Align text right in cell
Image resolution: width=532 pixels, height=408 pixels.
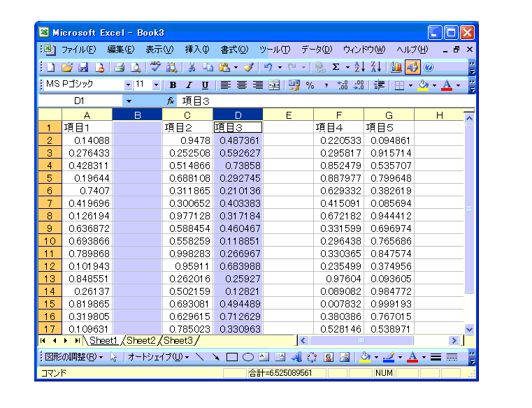click(258, 85)
